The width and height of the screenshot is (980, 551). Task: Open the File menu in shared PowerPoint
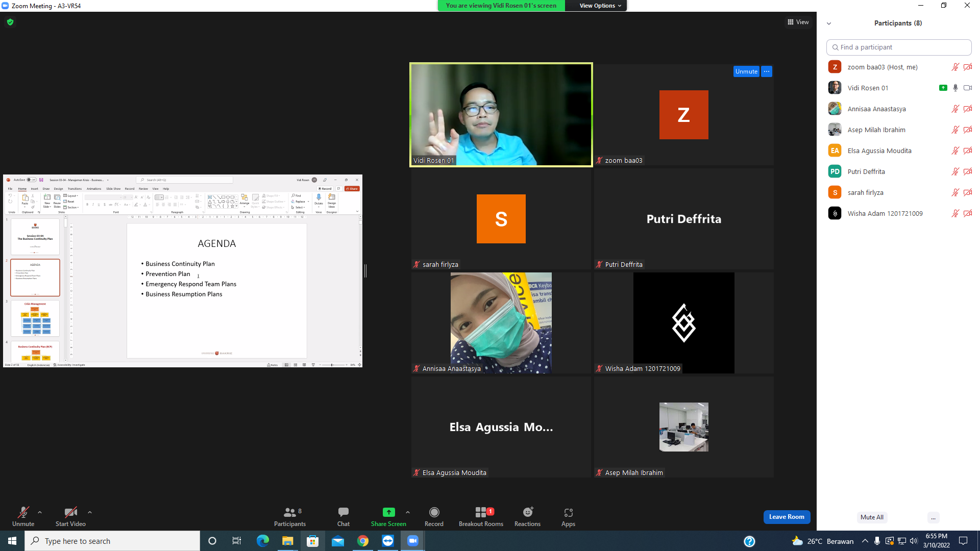tap(10, 189)
